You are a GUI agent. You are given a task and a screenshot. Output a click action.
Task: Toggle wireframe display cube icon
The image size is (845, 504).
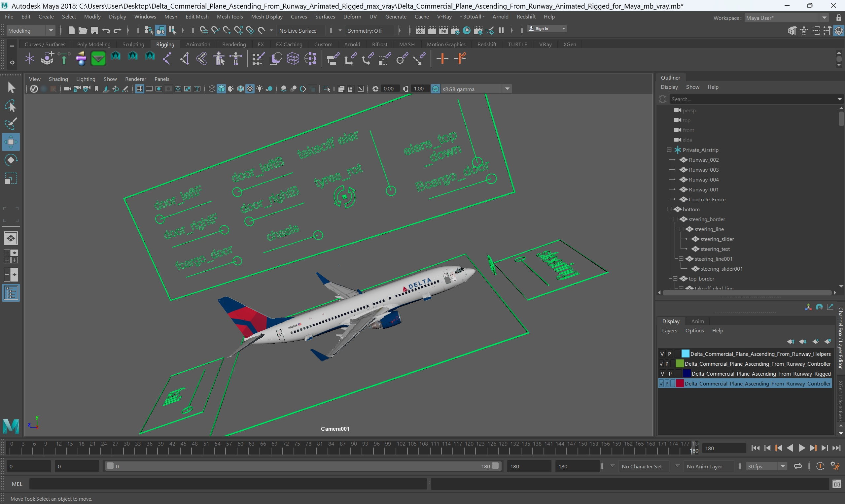[x=212, y=89]
